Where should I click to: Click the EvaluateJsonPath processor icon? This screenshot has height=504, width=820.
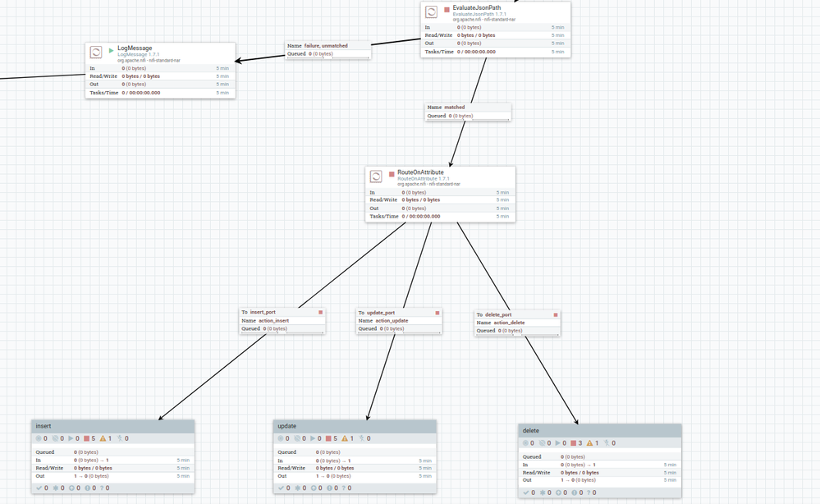(431, 11)
